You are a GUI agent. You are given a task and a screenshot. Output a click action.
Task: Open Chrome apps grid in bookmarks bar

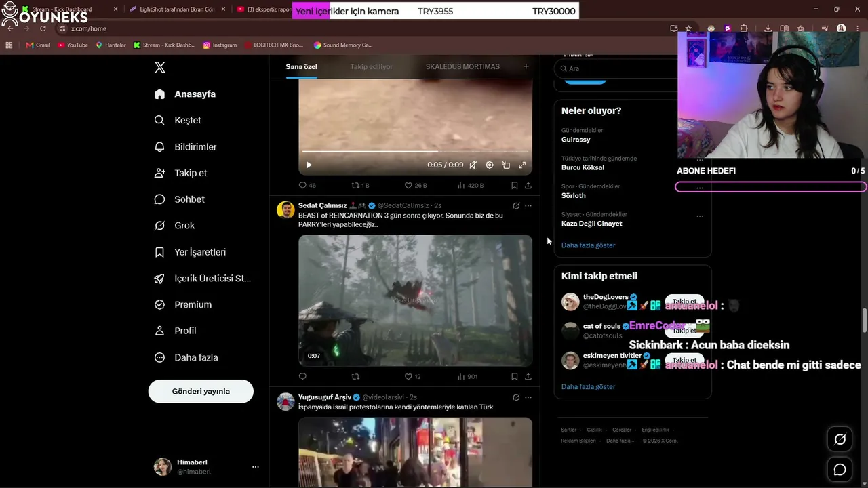coord(9,45)
